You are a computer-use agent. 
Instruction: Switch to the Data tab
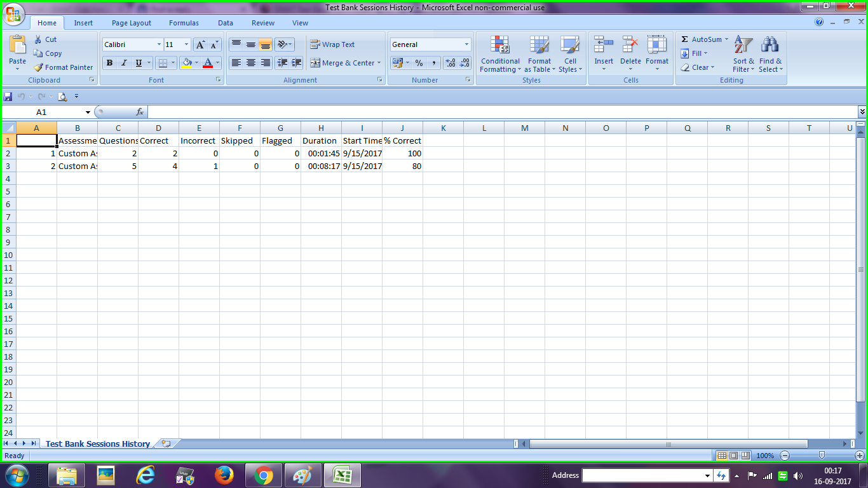[x=226, y=23]
